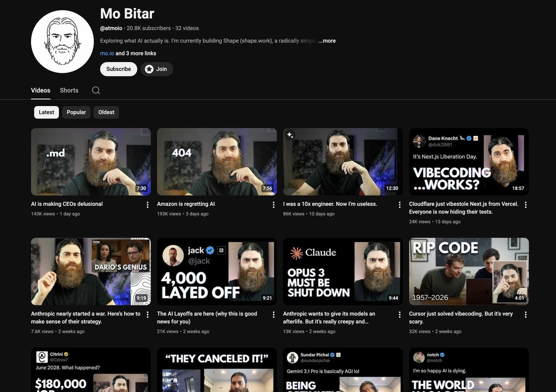Open 'and 3 more links'
The height and width of the screenshot is (392, 556).
(136, 53)
